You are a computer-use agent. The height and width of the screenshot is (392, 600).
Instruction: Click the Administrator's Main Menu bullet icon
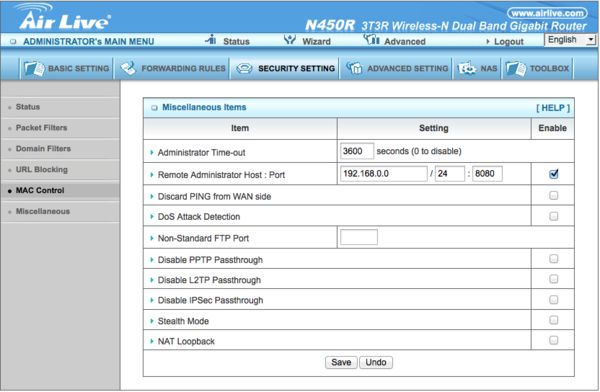click(13, 41)
